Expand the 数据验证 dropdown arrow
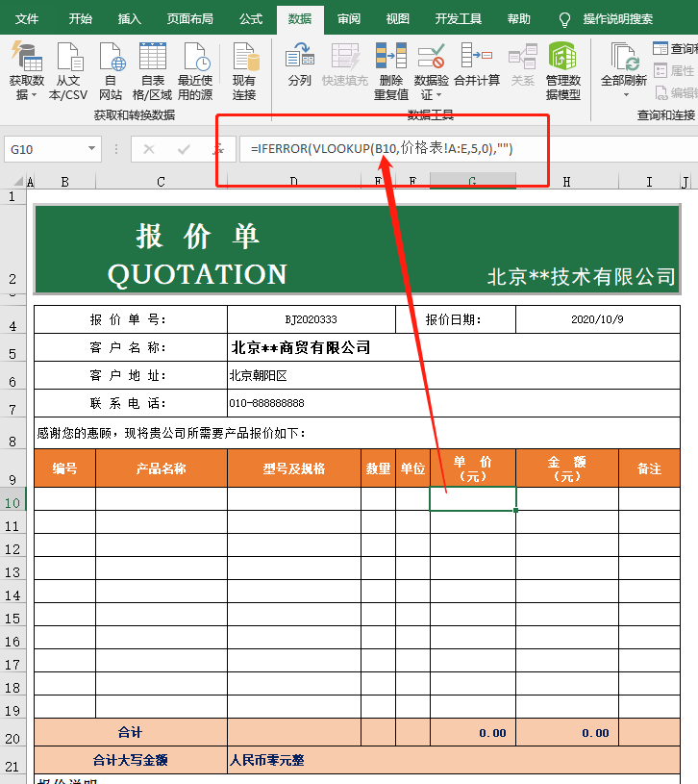698x784 pixels. 438,95
